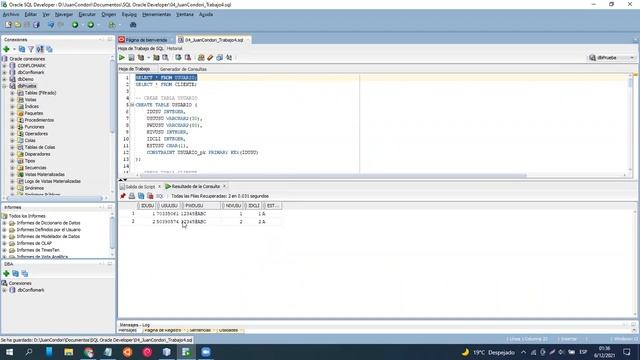Viewport: 640px width, 360px height.
Task: Open the dbPrueba connection dropdown
Action: 611,58
